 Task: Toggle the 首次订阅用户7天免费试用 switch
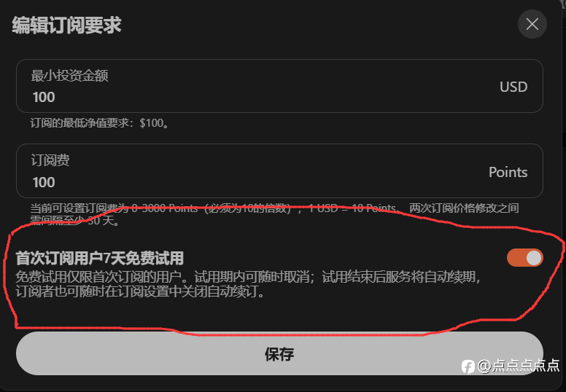coord(525,258)
